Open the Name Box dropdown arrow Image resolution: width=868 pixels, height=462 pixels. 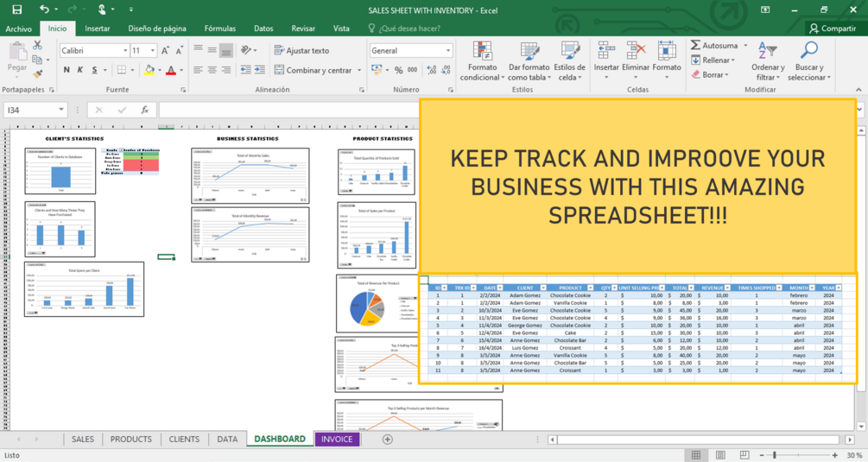pos(61,111)
